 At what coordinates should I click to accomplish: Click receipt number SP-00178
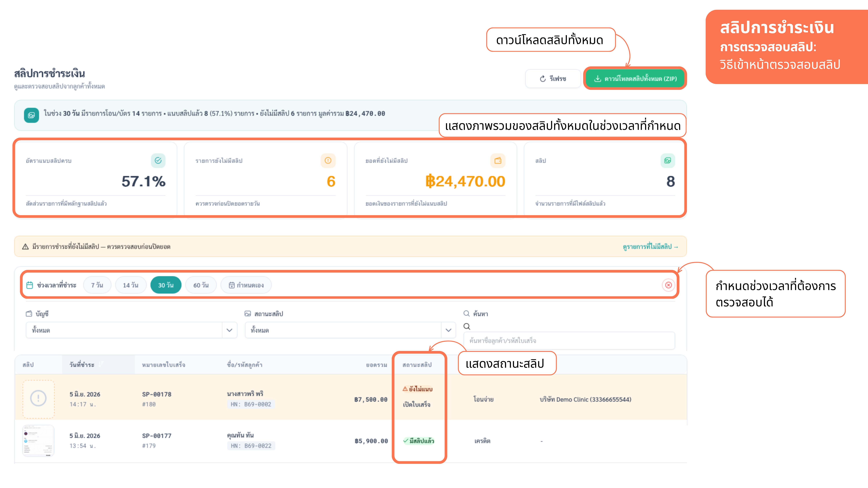(157, 394)
